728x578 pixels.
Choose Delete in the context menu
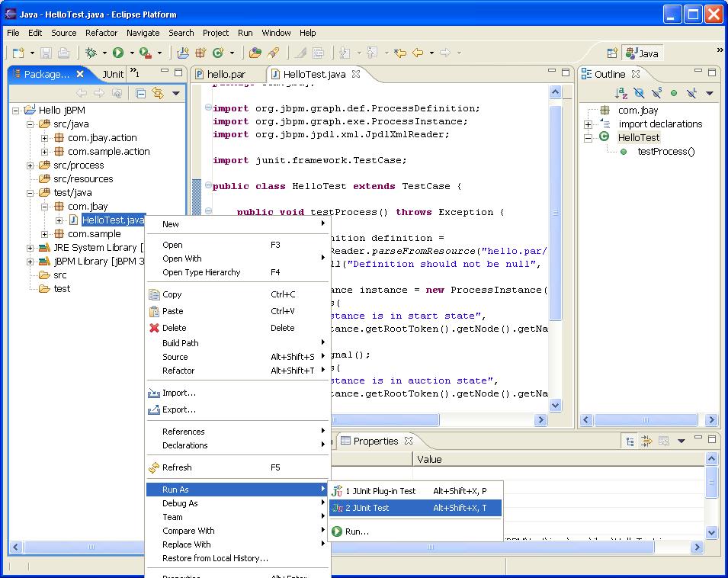[237, 328]
